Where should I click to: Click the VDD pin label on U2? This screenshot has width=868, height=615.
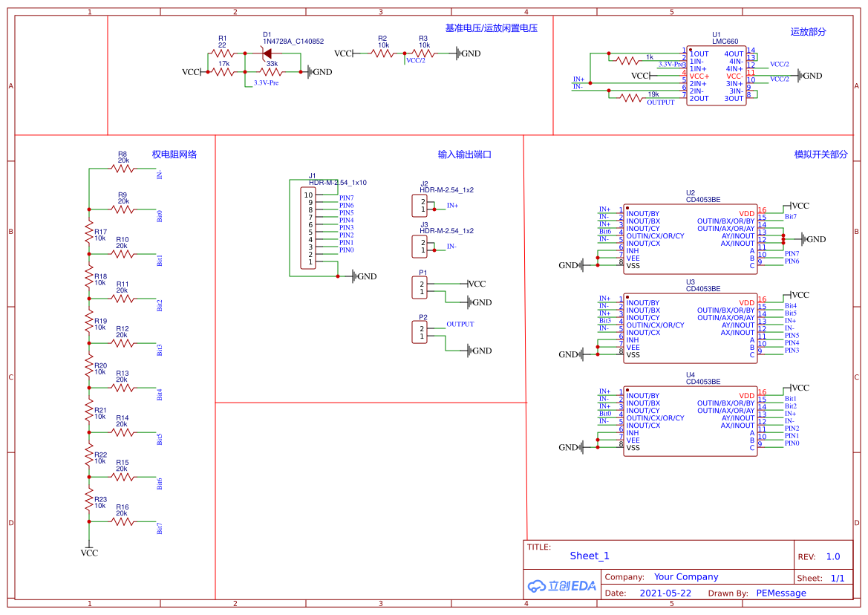(747, 214)
